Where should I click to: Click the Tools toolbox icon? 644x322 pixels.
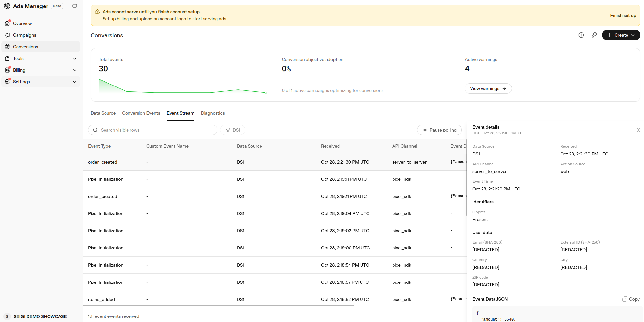[x=7, y=58]
